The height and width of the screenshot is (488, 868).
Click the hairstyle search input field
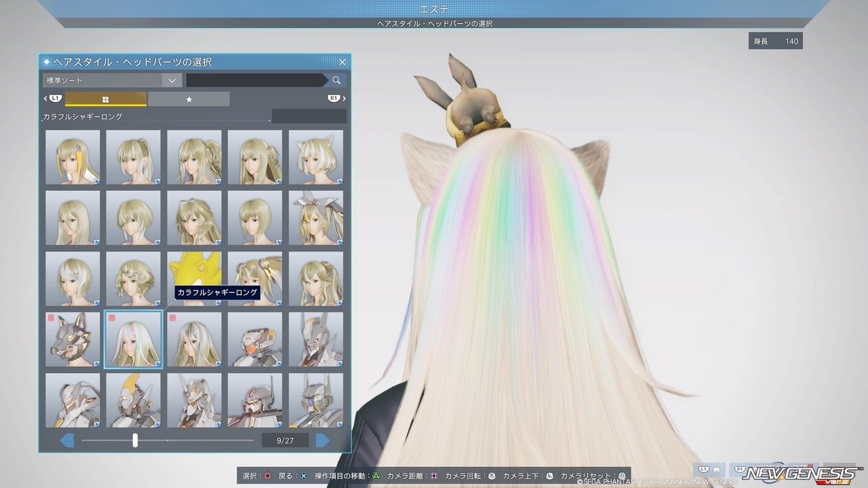click(x=256, y=80)
